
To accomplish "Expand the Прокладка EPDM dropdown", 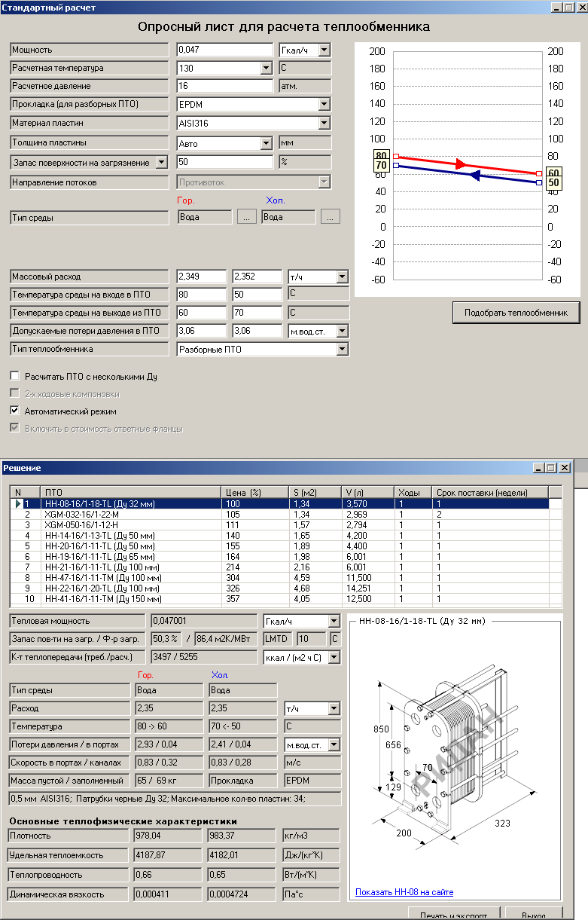I will click(x=324, y=104).
